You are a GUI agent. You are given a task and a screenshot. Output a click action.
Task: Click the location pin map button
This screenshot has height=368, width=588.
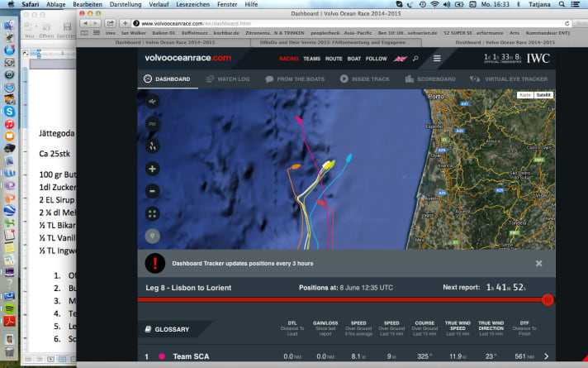pyautogui.click(x=152, y=237)
